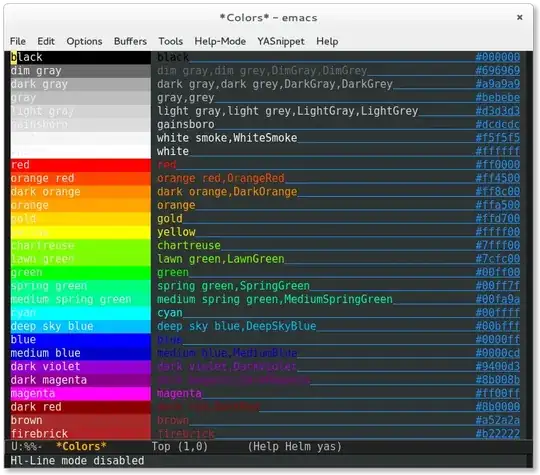Click the #a9a9a9 hex link

tap(498, 84)
